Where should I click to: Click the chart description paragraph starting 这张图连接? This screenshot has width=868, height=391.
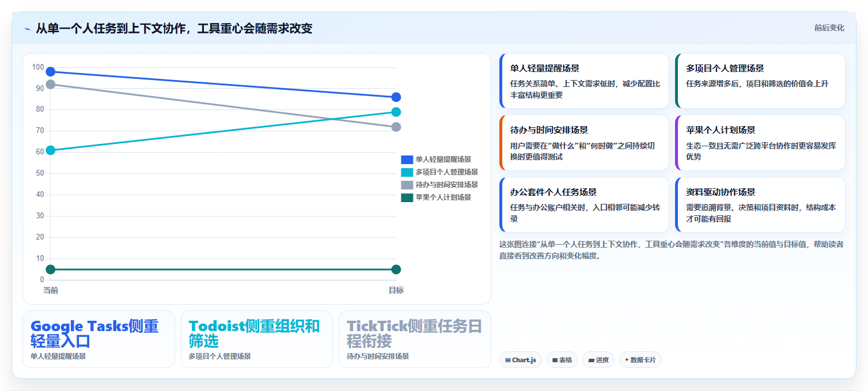pos(672,250)
